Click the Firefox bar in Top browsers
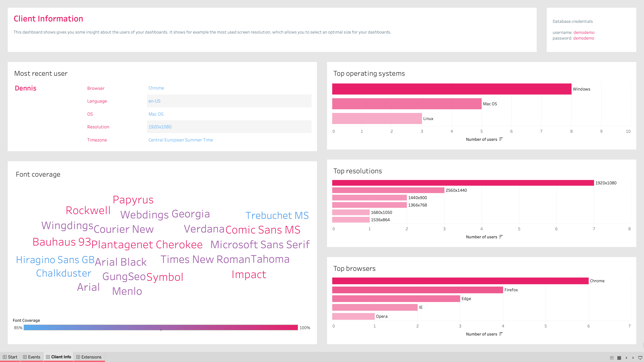644x362 pixels. (417, 290)
